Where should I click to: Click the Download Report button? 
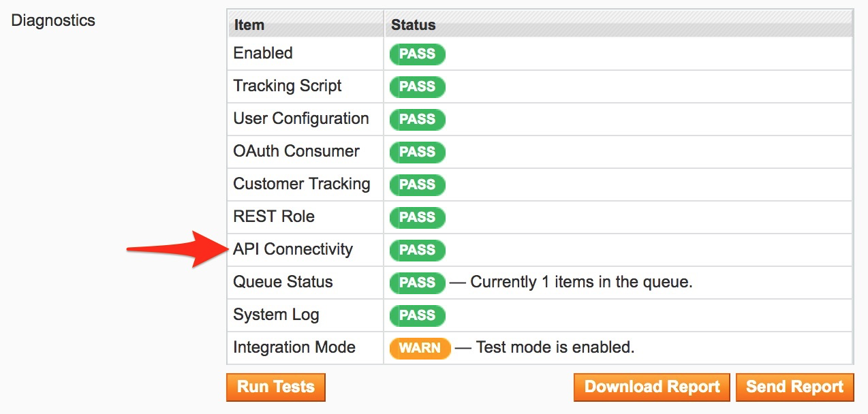click(x=652, y=387)
